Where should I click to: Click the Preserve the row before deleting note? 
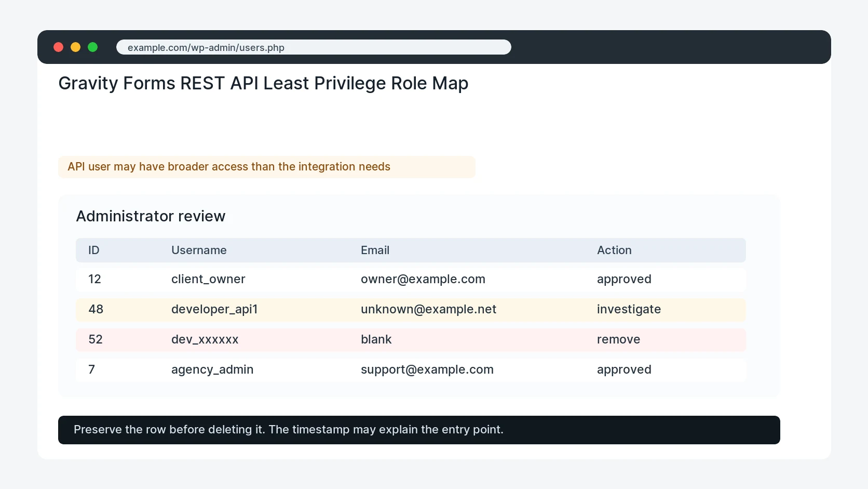[419, 430]
